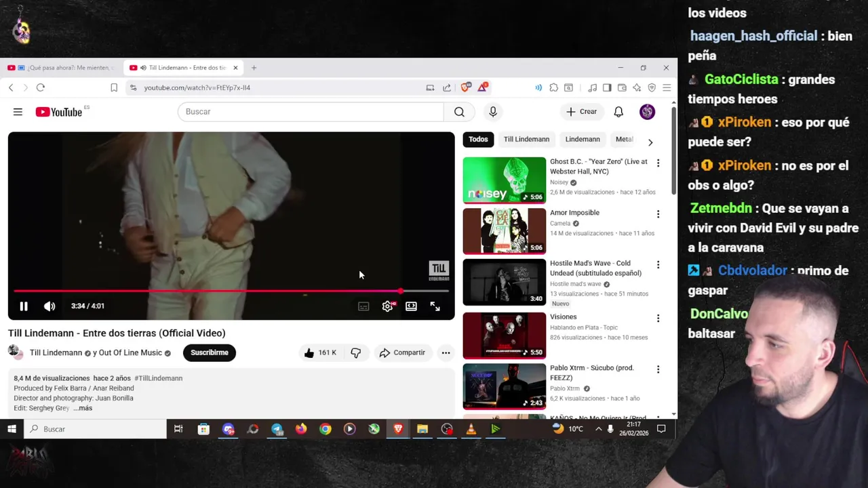Screen dimensions: 868x488
Task: Open more actions menu beside Compartir
Action: click(x=446, y=352)
